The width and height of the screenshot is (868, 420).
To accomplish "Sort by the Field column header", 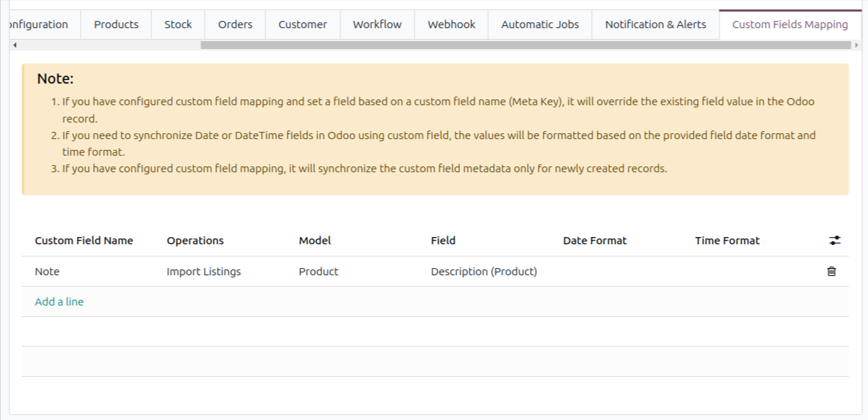I will [x=443, y=241].
